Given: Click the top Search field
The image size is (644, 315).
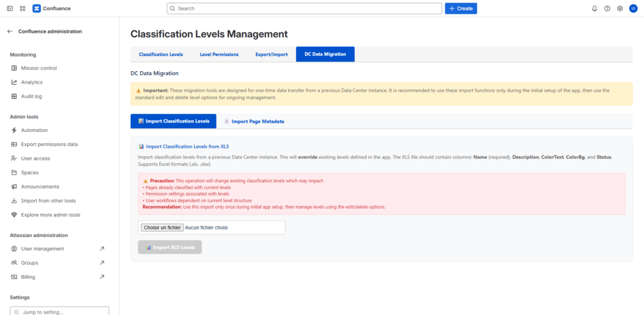Looking at the screenshot, I should click(304, 8).
